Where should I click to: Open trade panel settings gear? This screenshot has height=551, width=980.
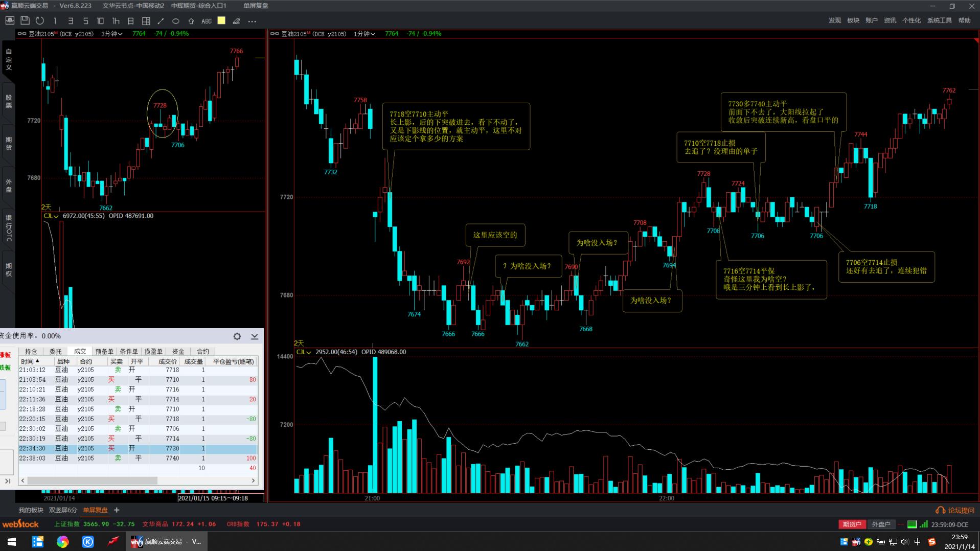click(237, 336)
